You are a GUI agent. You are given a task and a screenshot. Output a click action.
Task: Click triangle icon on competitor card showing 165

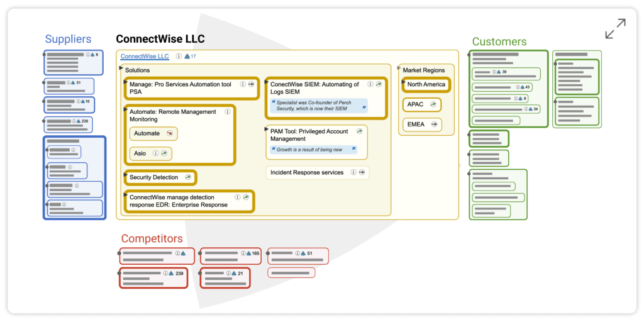pos(248,253)
